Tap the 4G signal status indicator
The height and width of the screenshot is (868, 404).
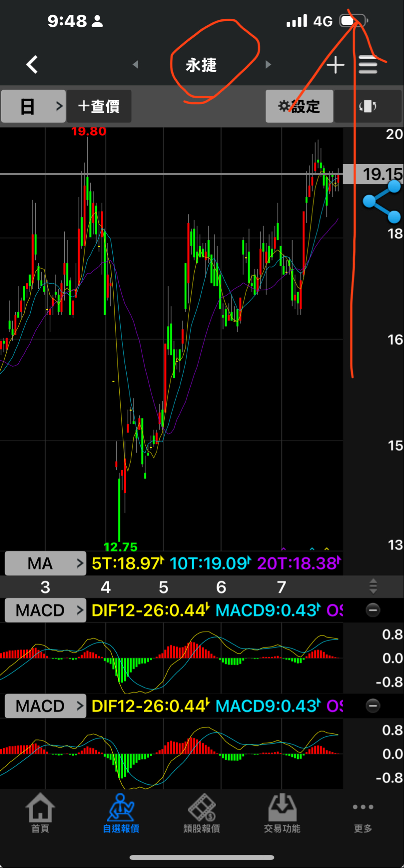click(323, 21)
